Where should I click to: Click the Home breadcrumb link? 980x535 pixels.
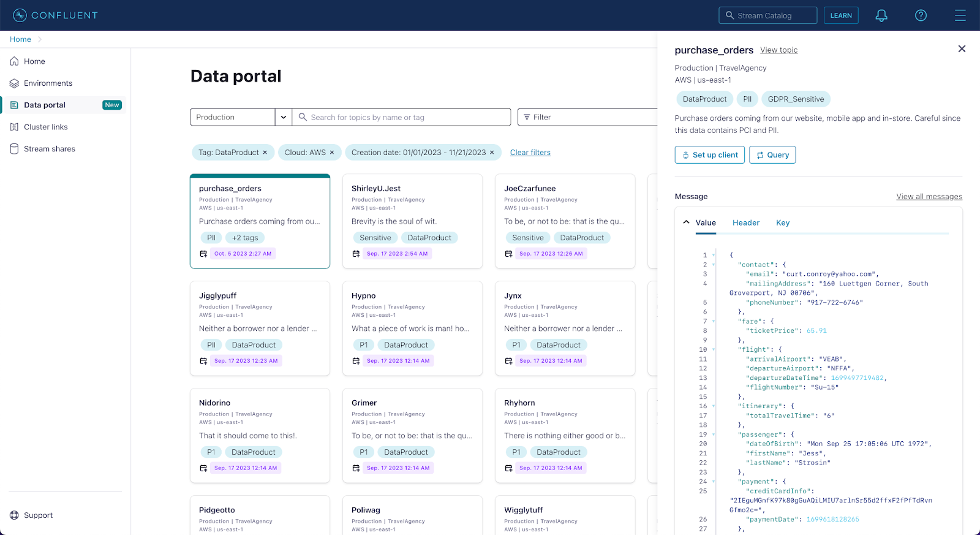(x=20, y=39)
